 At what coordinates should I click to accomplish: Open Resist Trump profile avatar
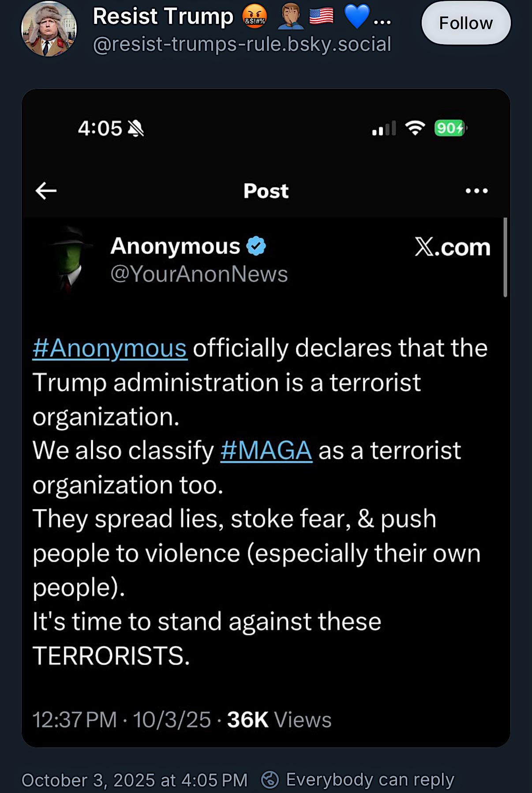[49, 29]
